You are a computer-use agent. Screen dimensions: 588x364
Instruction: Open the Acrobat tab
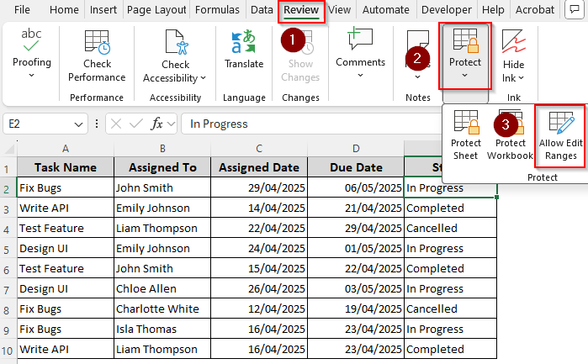(x=534, y=10)
